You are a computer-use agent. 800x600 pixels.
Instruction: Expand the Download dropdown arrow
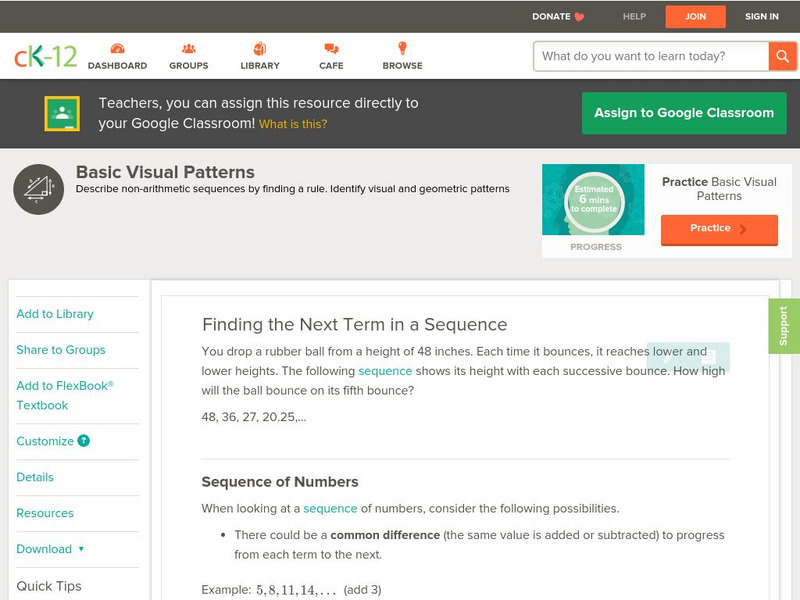81,549
